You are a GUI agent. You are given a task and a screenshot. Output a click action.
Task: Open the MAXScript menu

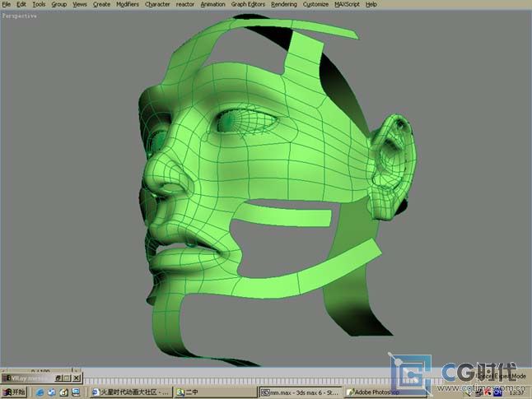(x=347, y=4)
